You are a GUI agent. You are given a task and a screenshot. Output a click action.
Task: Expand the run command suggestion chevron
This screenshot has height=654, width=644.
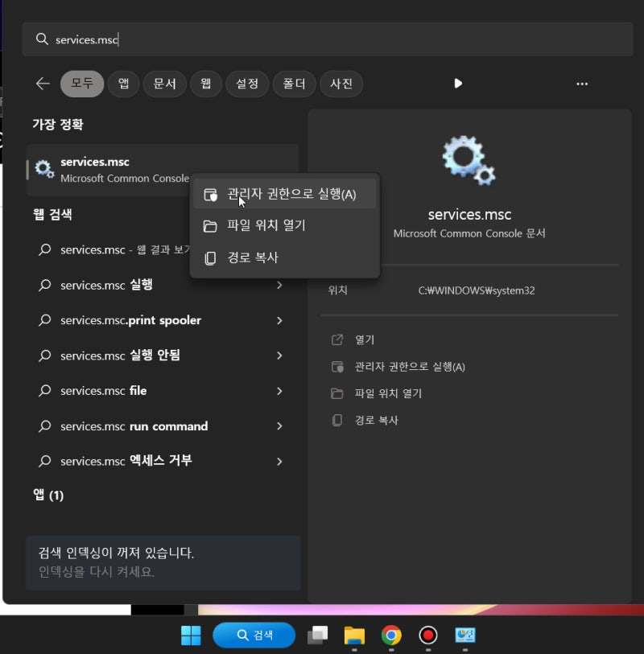279,426
